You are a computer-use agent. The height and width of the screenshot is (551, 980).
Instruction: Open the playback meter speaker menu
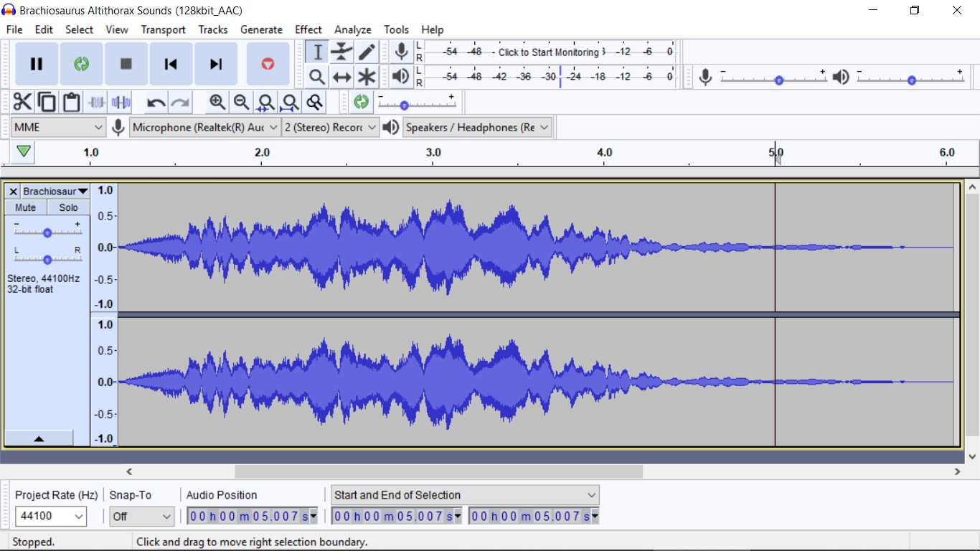click(401, 77)
